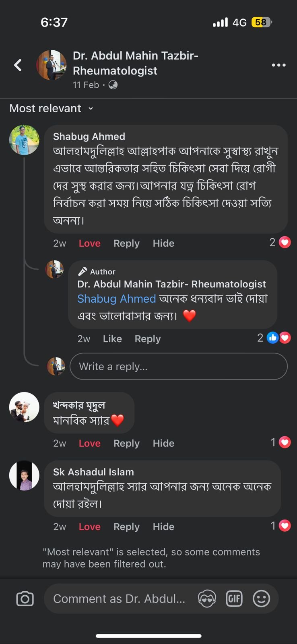The height and width of the screenshot is (644, 297).
Task: Open Shabug Ahmed's profile picture
Action: [x=24, y=140]
